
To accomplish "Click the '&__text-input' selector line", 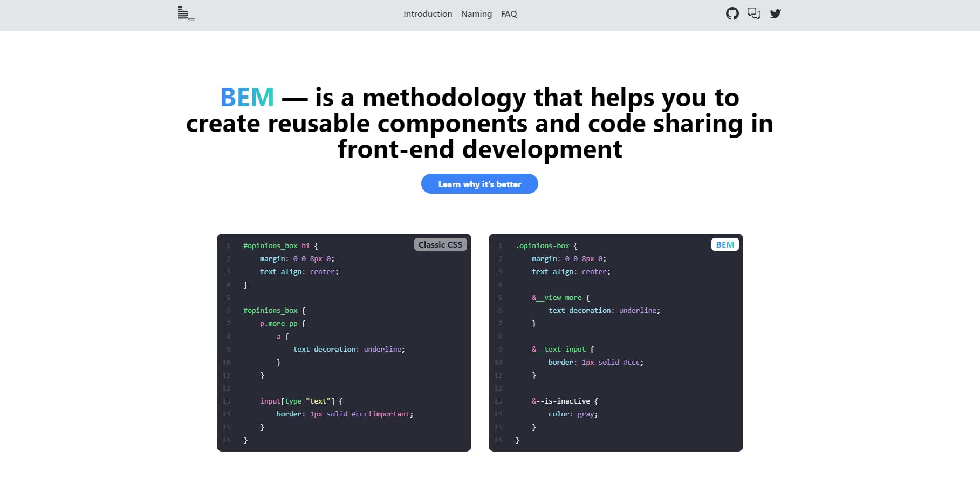I will (x=563, y=350).
